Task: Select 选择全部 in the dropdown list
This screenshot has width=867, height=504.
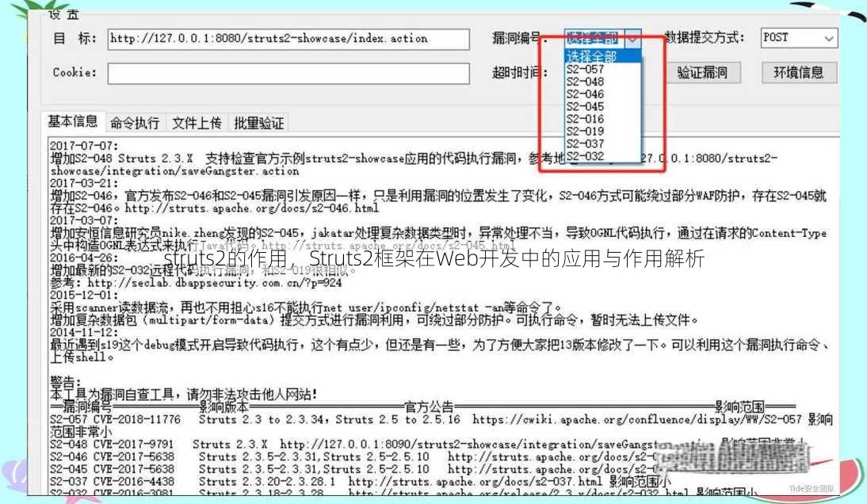Action: click(602, 56)
